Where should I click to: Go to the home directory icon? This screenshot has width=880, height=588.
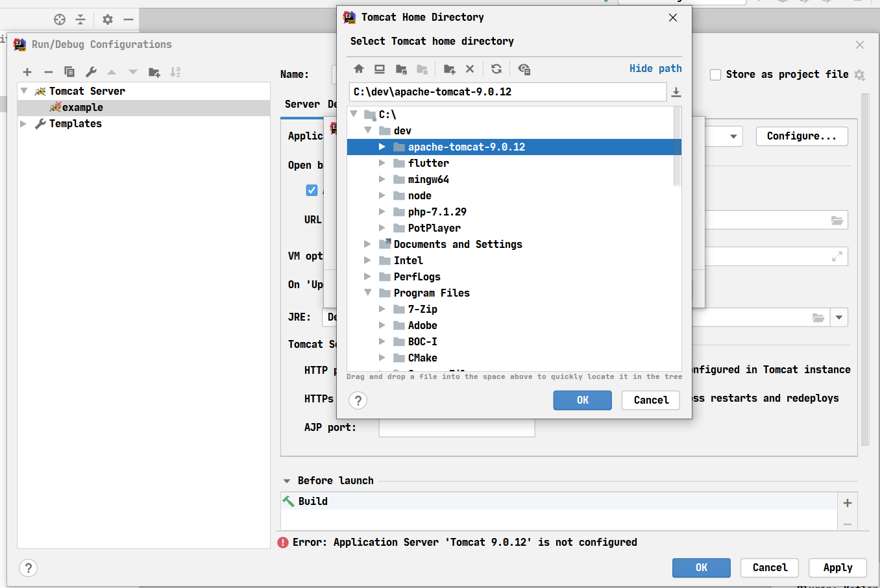(x=359, y=69)
